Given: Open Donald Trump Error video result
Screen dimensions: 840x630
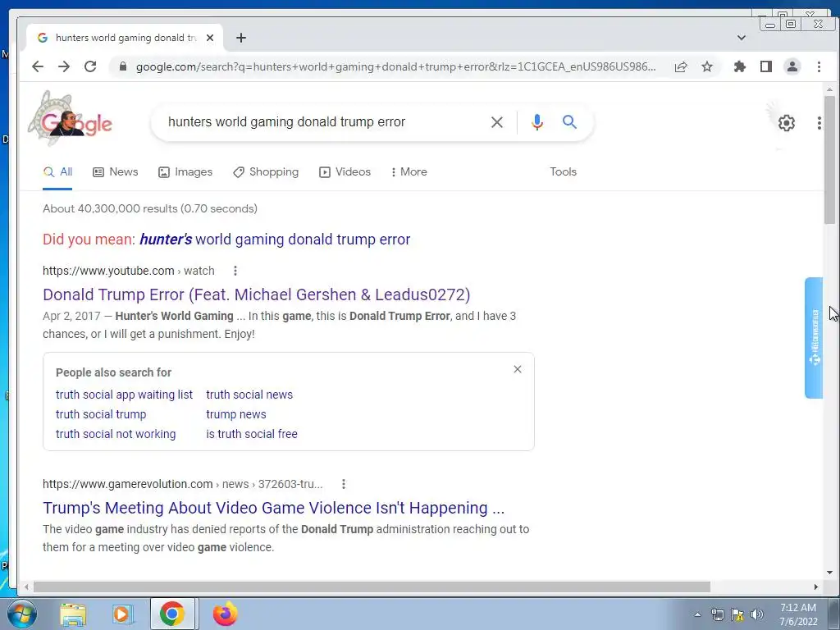Looking at the screenshot, I should click(257, 294).
